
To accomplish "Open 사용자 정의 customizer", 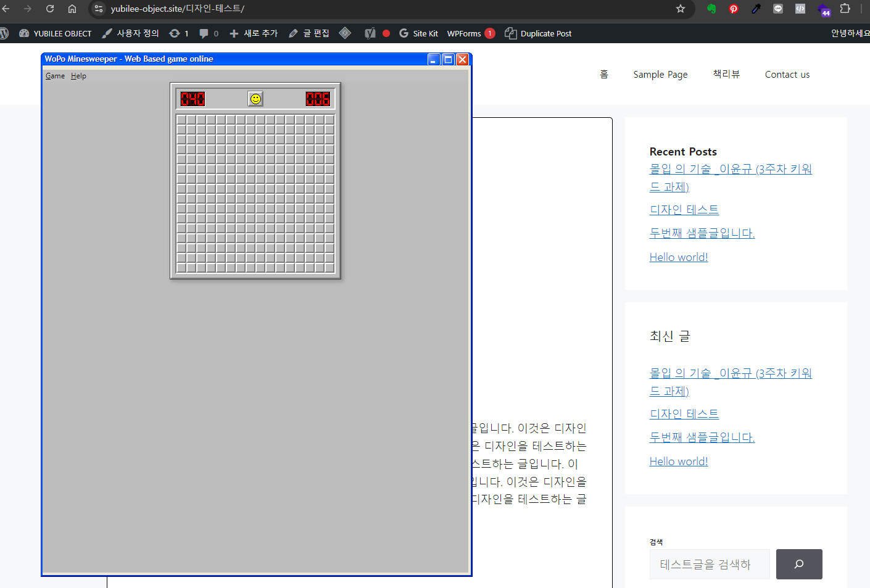I will click(x=130, y=33).
